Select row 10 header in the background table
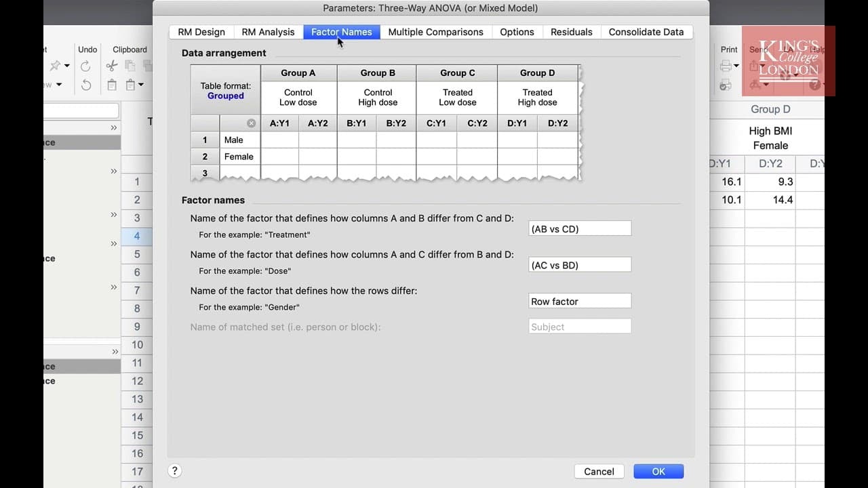Image resolution: width=868 pixels, height=488 pixels. [x=137, y=344]
